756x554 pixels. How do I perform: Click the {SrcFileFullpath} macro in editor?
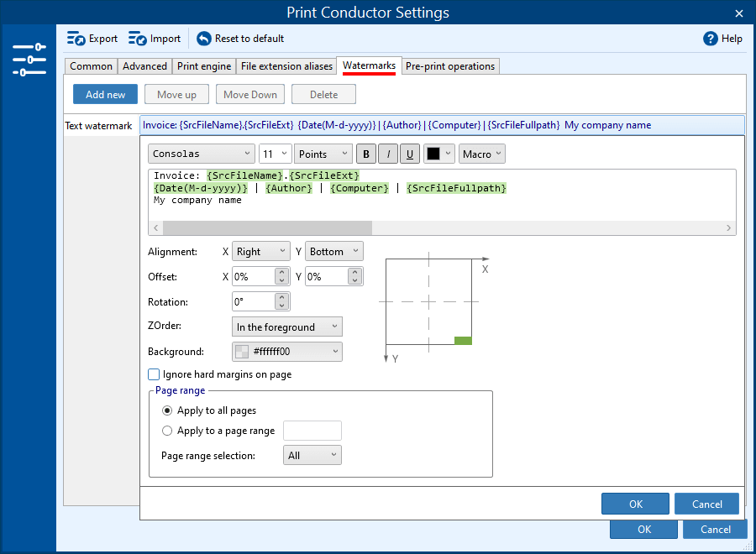tap(456, 188)
